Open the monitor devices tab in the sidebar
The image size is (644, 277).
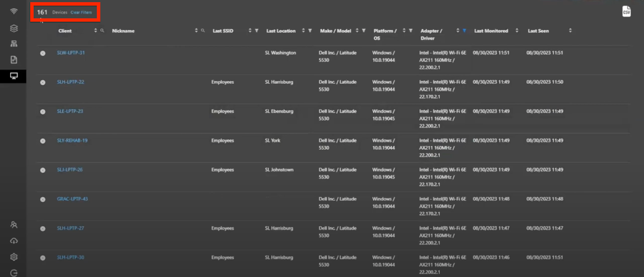tap(14, 76)
